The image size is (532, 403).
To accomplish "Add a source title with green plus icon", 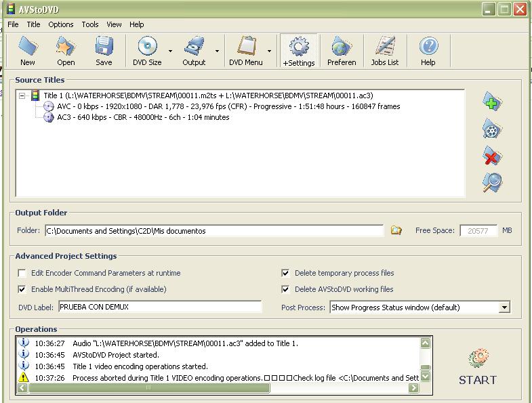I will click(492, 103).
